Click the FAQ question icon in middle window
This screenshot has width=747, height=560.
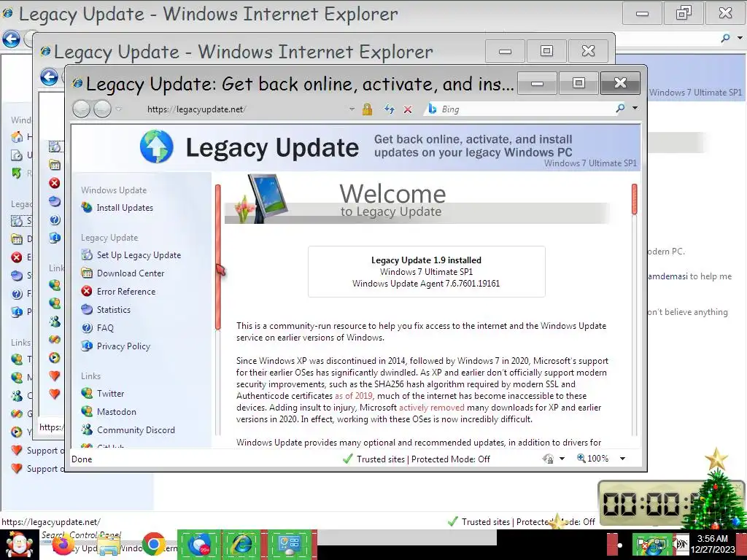[x=54, y=219]
